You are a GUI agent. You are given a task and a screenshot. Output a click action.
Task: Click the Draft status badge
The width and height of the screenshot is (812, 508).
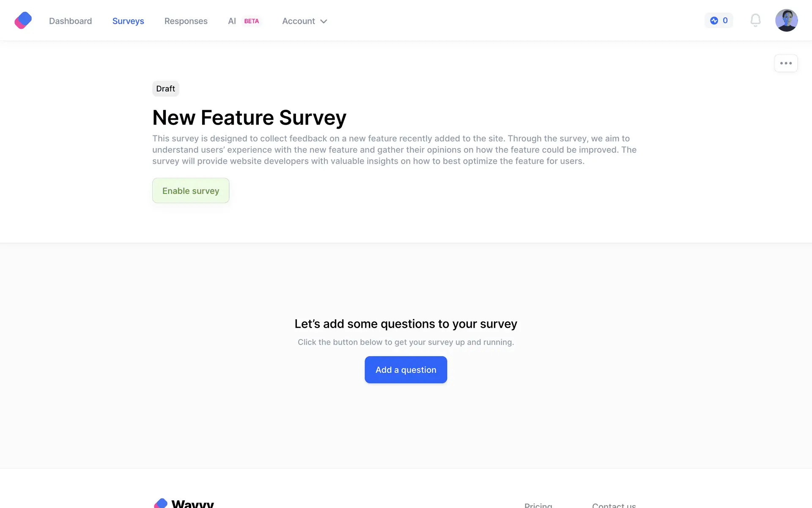165,88
